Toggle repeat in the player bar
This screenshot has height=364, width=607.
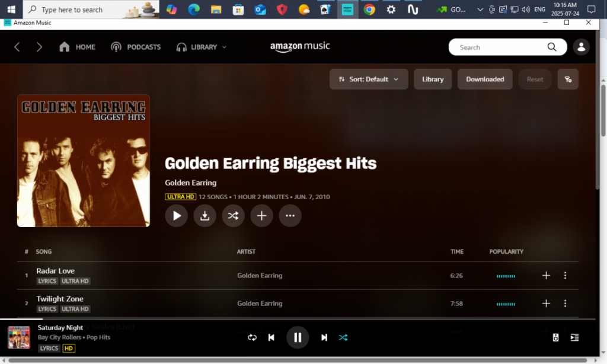pos(252,338)
